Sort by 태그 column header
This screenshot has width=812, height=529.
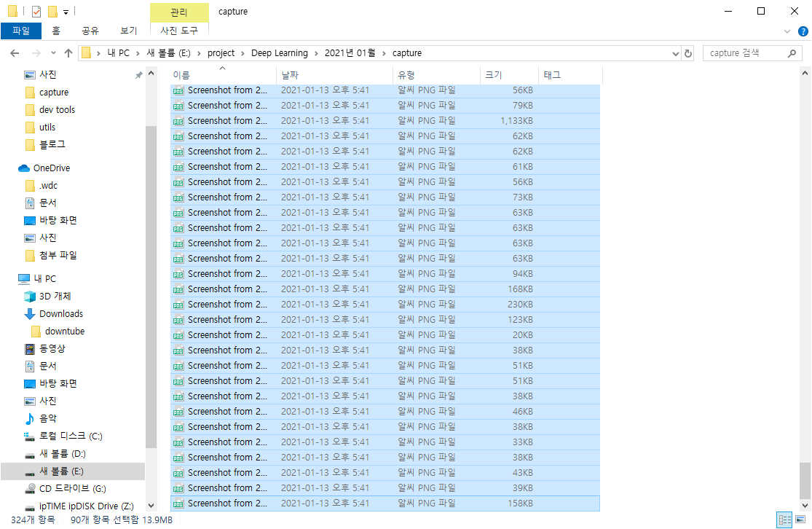570,75
